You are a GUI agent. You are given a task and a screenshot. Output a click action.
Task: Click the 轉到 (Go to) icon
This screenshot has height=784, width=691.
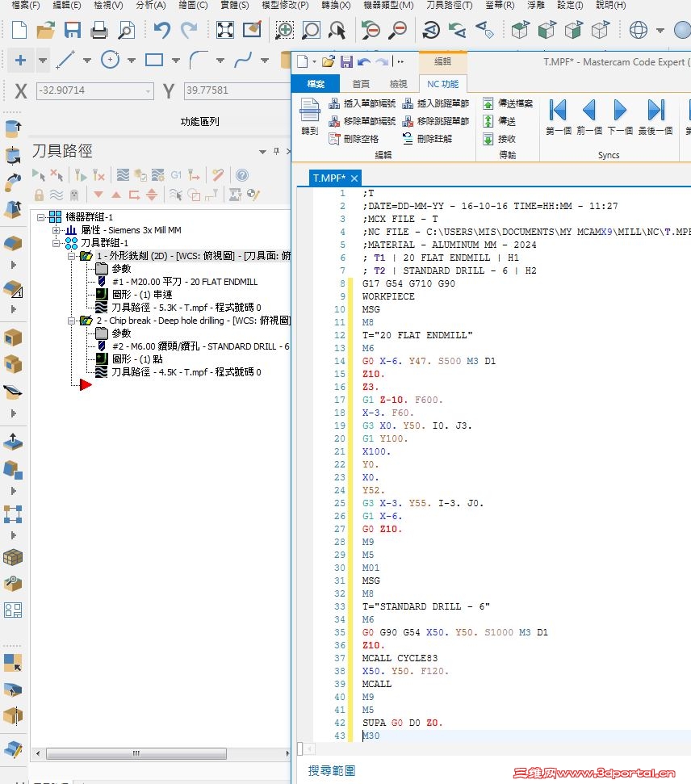309,117
